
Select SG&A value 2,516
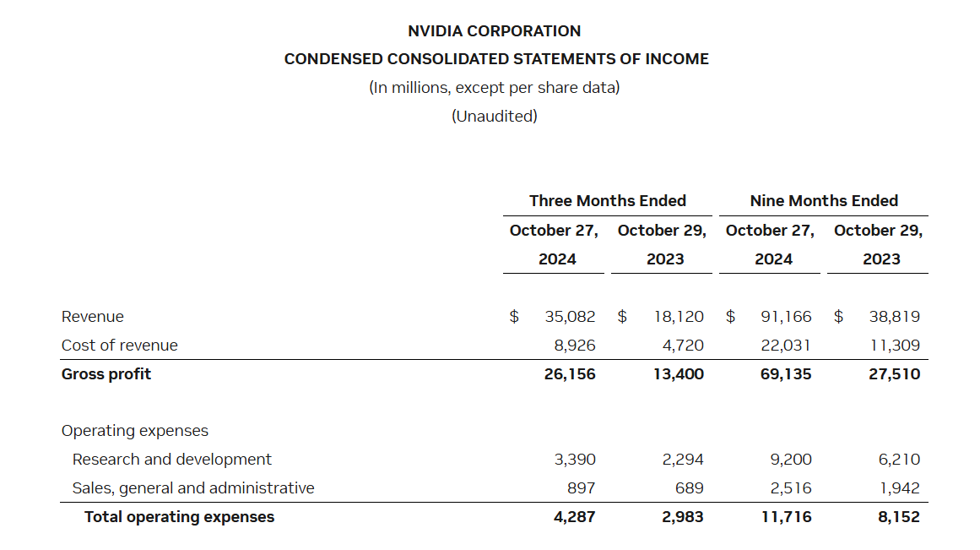791,488
